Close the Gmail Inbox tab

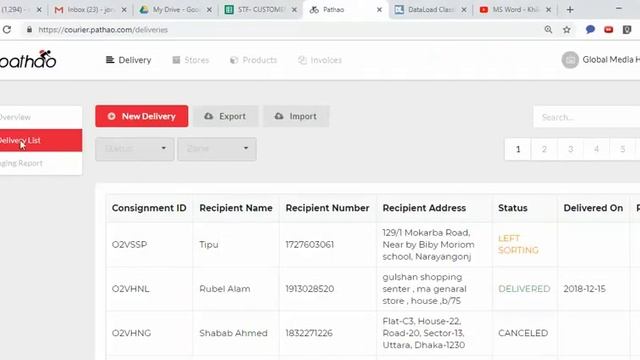(x=124, y=9)
